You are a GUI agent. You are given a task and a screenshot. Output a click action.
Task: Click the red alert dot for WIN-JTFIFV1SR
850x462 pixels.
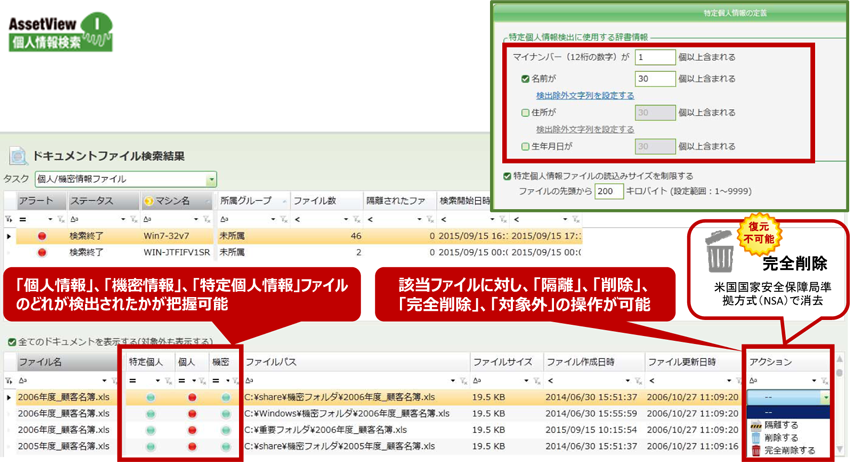click(42, 252)
